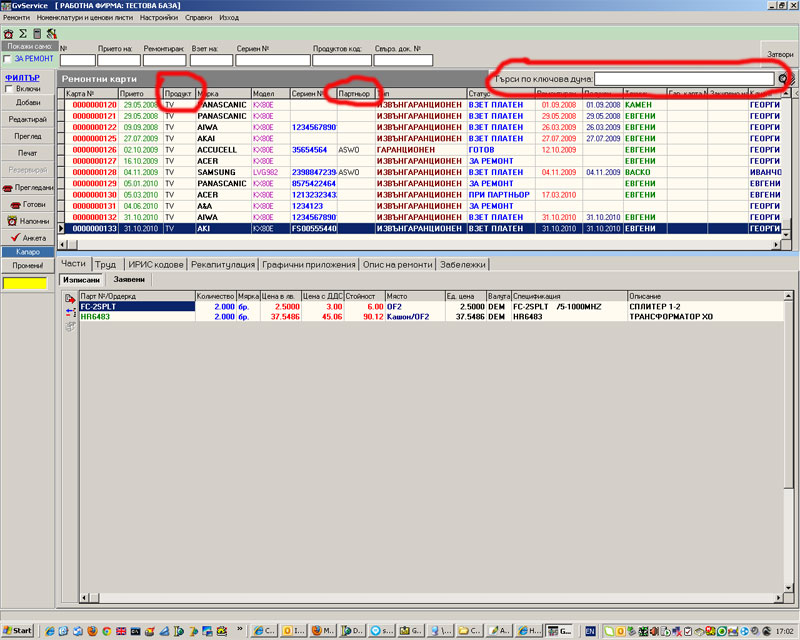Open Internet Explorer quick launch icon
This screenshot has height=640, width=800.
pyautogui.click(x=49, y=631)
